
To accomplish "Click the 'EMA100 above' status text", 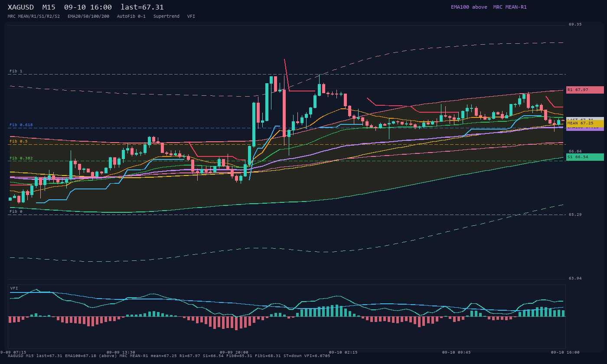I will click(x=469, y=7).
